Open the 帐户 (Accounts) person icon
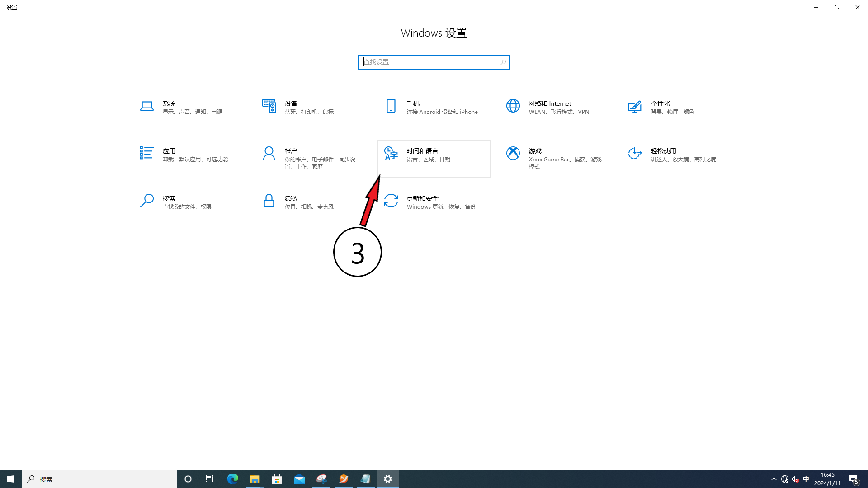 click(269, 154)
